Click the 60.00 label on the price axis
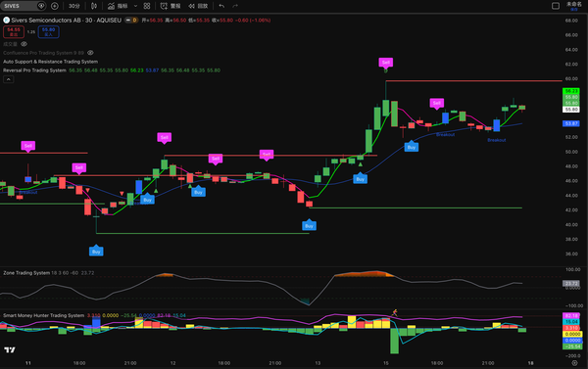The image size is (588, 369). [571, 78]
